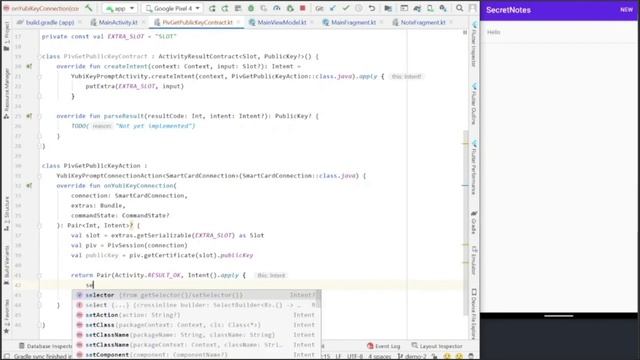Click the override gutter icon beside parseResult

pos(29,116)
